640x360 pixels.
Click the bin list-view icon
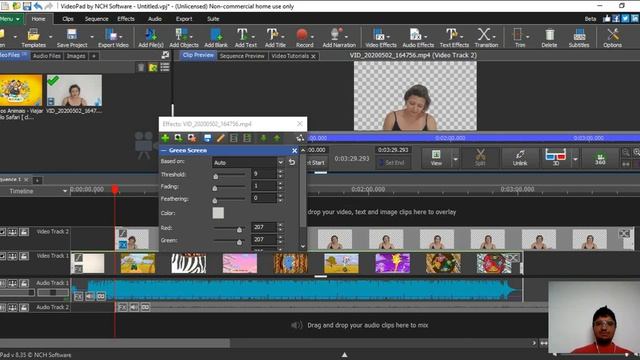coord(164,67)
